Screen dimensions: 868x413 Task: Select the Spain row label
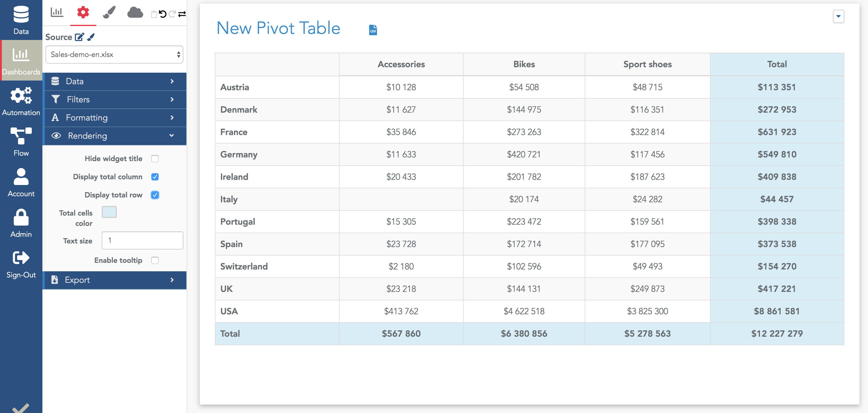232,244
